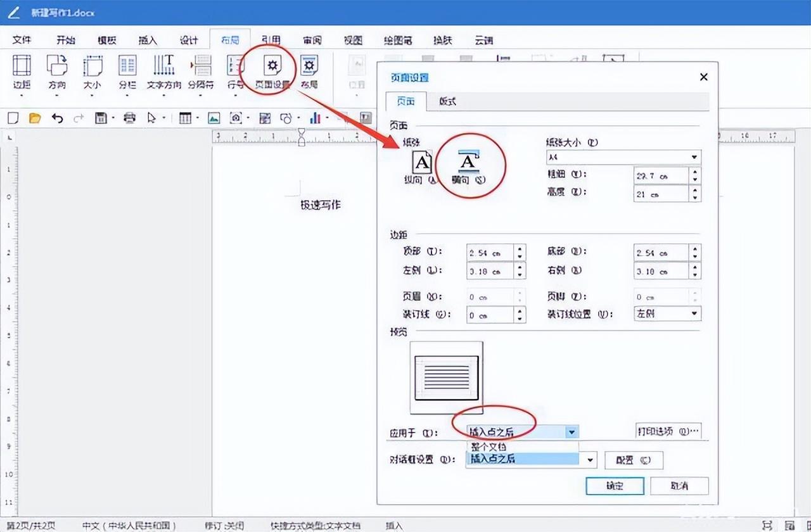This screenshot has width=811, height=532.
Task: Click the page layout view icon in the status bar
Action: pos(789,525)
